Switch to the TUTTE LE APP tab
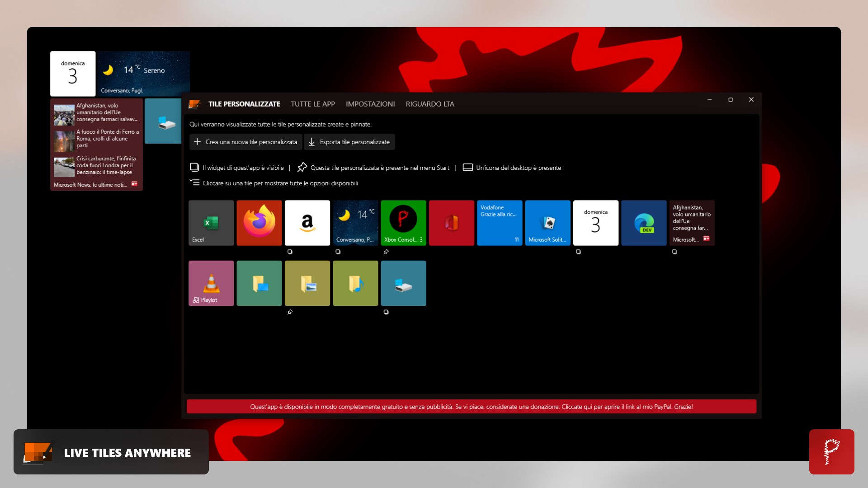The height and width of the screenshot is (488, 868). click(313, 104)
